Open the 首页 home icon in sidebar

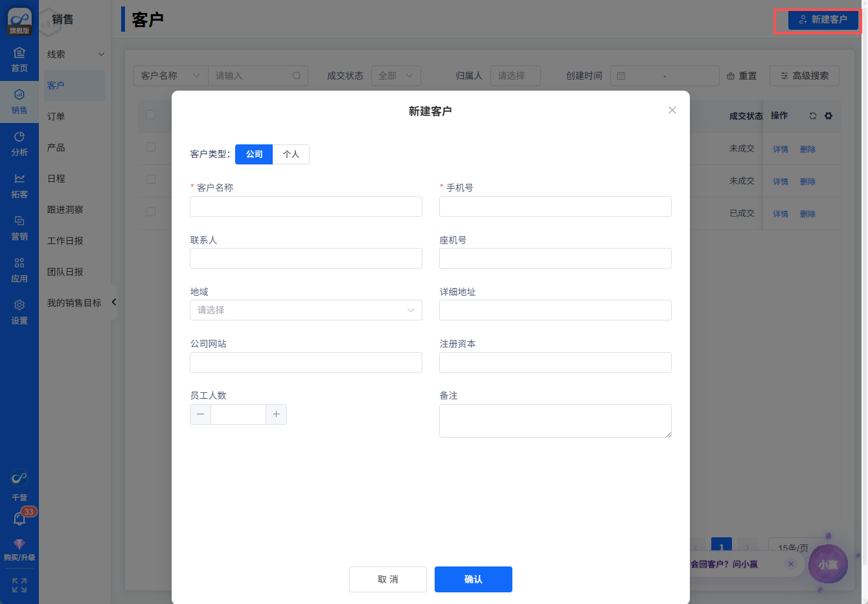19,60
